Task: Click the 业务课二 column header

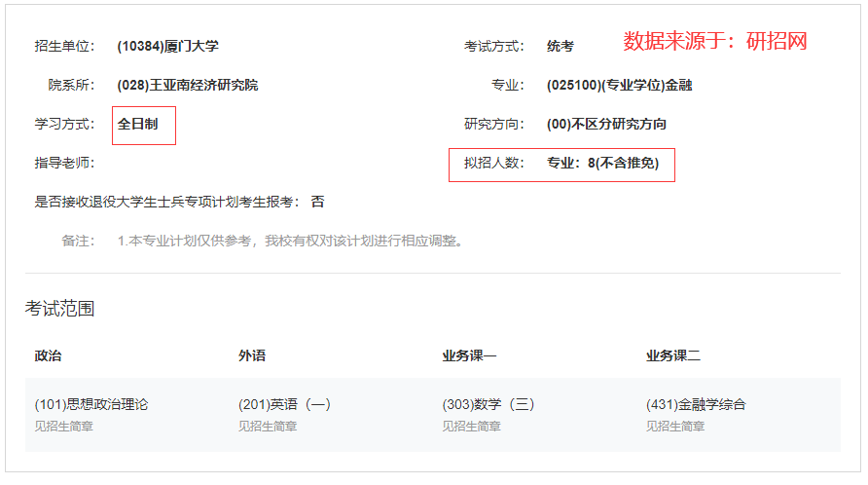Action: tap(673, 355)
